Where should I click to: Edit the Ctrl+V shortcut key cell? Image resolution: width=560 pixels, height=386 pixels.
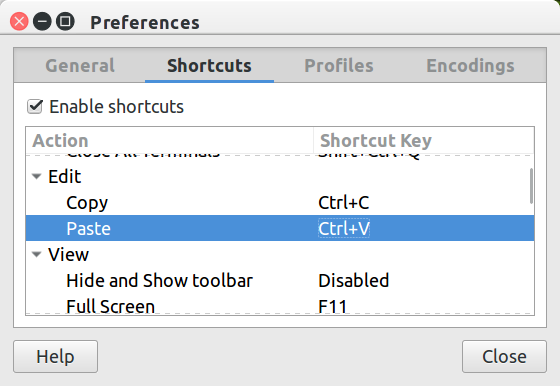pos(344,229)
